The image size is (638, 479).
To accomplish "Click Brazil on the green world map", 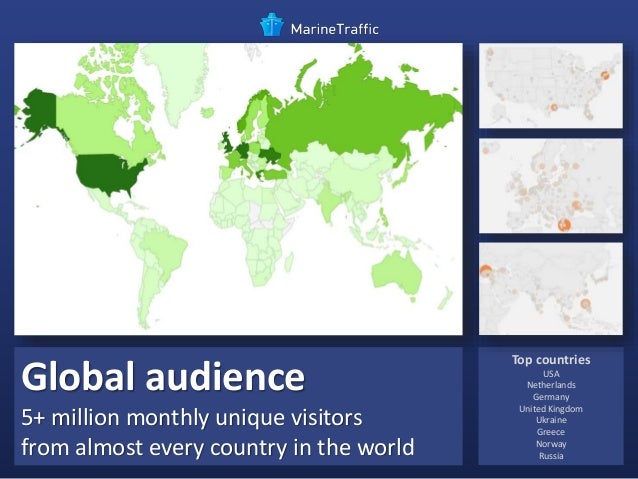I will [166, 250].
